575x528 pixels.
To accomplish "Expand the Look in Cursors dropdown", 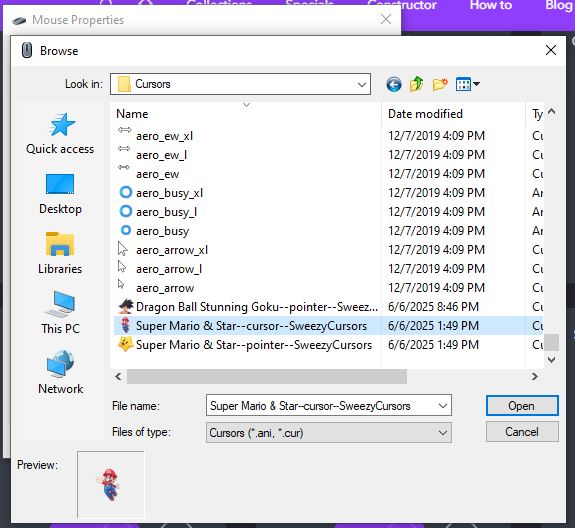I will pos(362,84).
